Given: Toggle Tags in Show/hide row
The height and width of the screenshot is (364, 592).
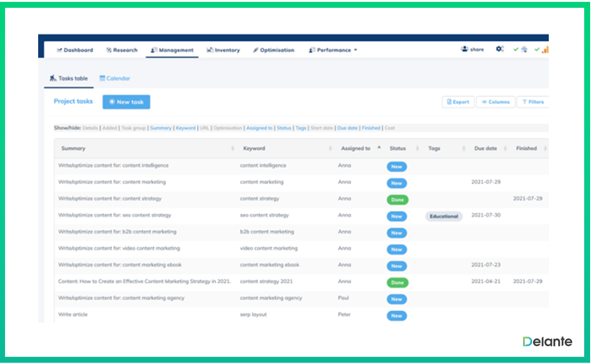Looking at the screenshot, I should [x=301, y=128].
